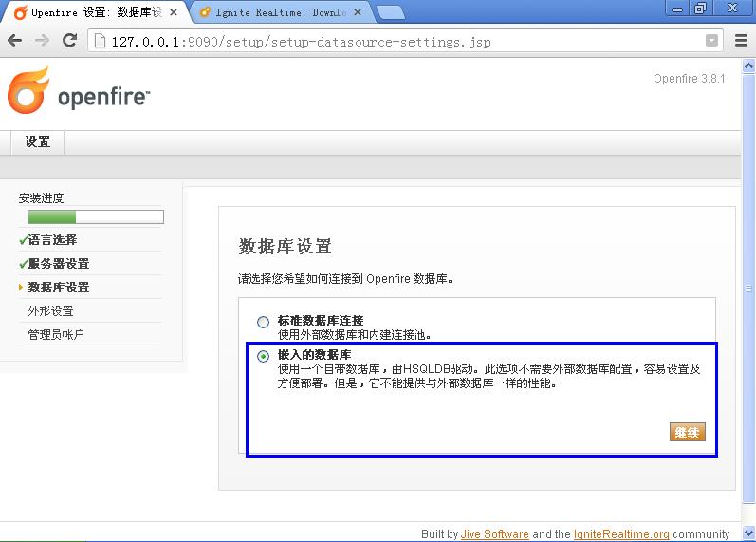Click the vertical scrollbar thumb
The height and width of the screenshot is (542, 756).
point(748,289)
